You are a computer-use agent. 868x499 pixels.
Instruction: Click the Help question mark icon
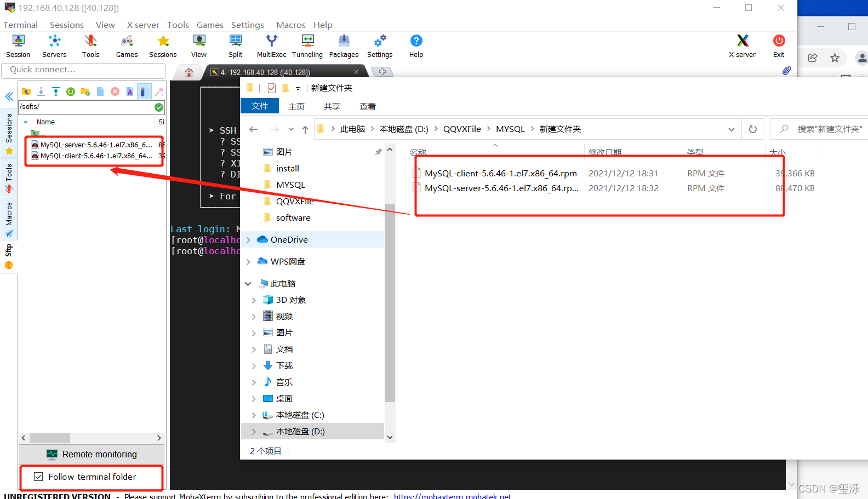point(416,46)
